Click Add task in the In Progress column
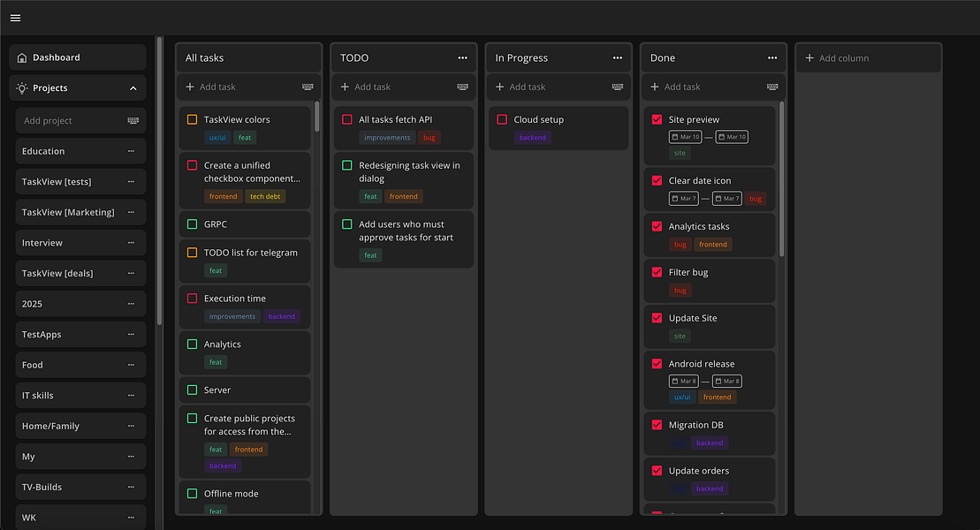 pyautogui.click(x=528, y=87)
